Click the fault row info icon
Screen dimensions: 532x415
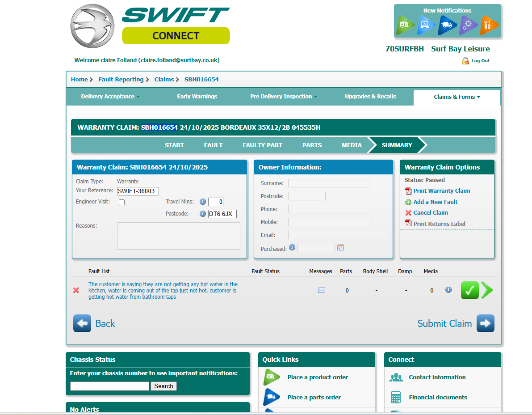coord(448,290)
